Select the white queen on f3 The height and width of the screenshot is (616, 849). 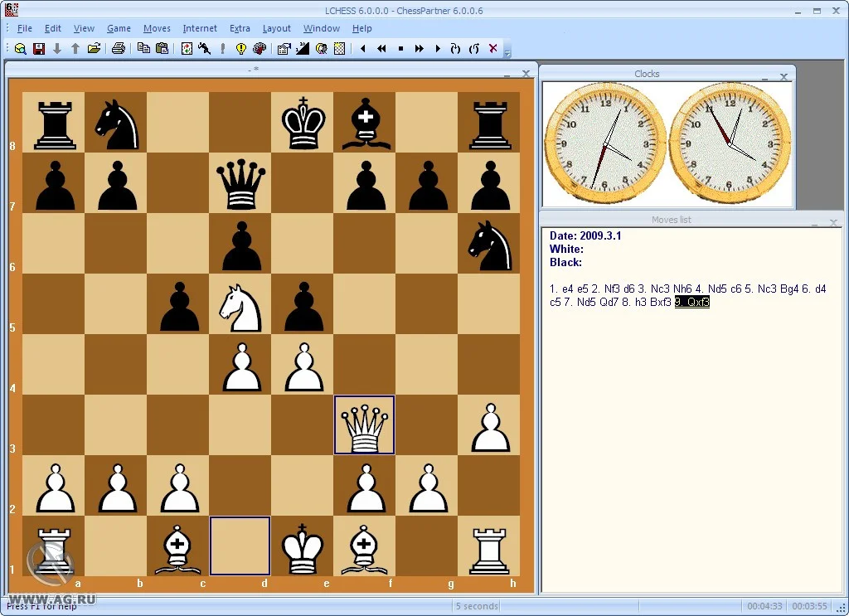tap(365, 425)
